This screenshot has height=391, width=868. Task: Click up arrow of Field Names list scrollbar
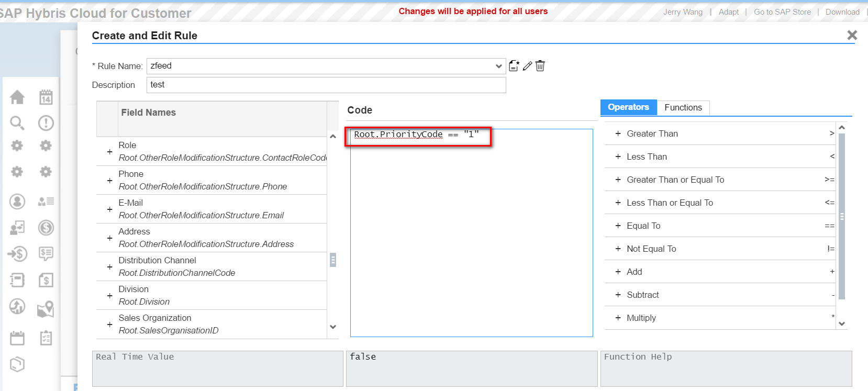(333, 136)
